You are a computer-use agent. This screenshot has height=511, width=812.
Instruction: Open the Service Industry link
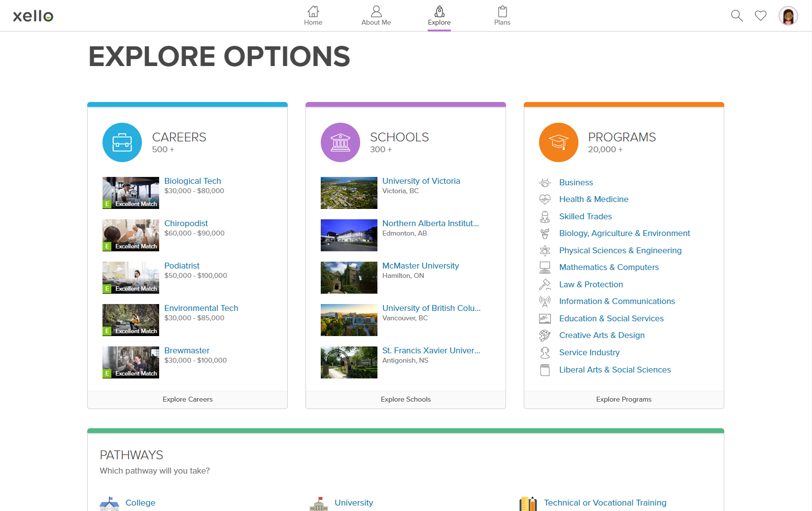click(x=589, y=352)
